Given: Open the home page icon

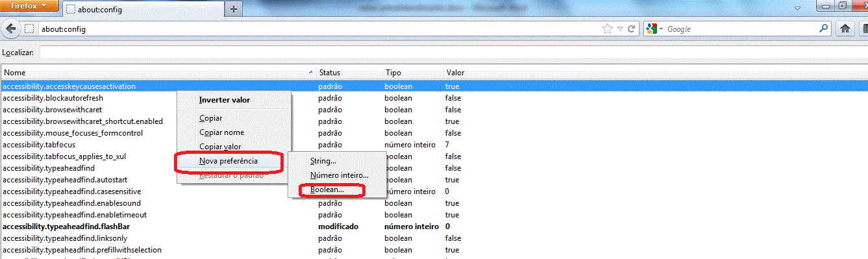Looking at the screenshot, I should tap(845, 29).
